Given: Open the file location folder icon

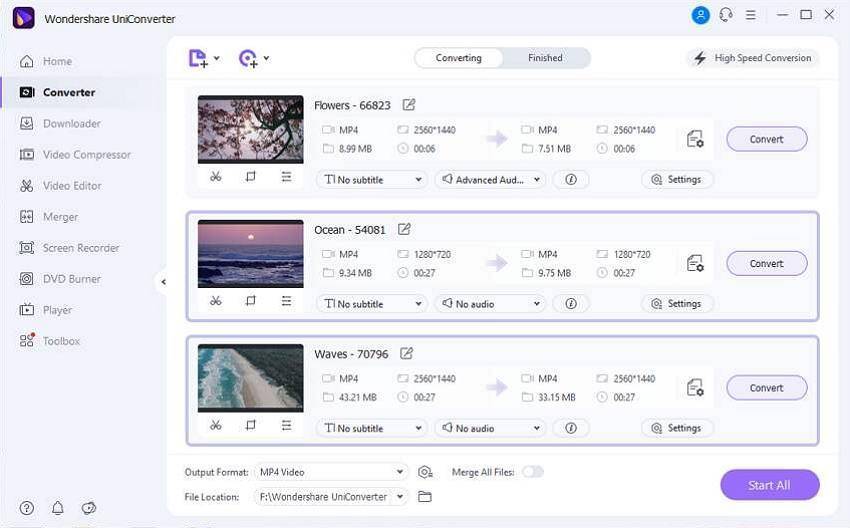Looking at the screenshot, I should click(425, 497).
